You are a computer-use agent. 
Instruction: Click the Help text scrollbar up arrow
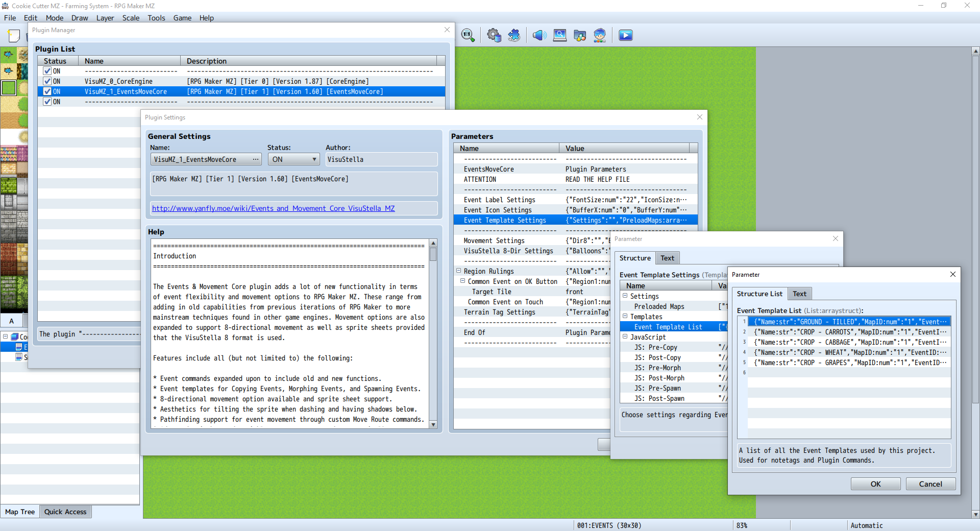pyautogui.click(x=433, y=243)
